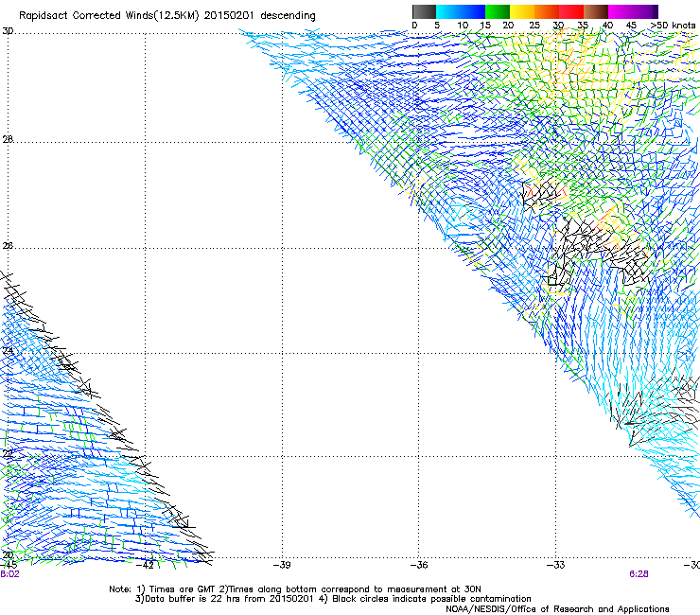
Task: Click the blue 10-15 knots legend swatch
Action: coord(473,11)
